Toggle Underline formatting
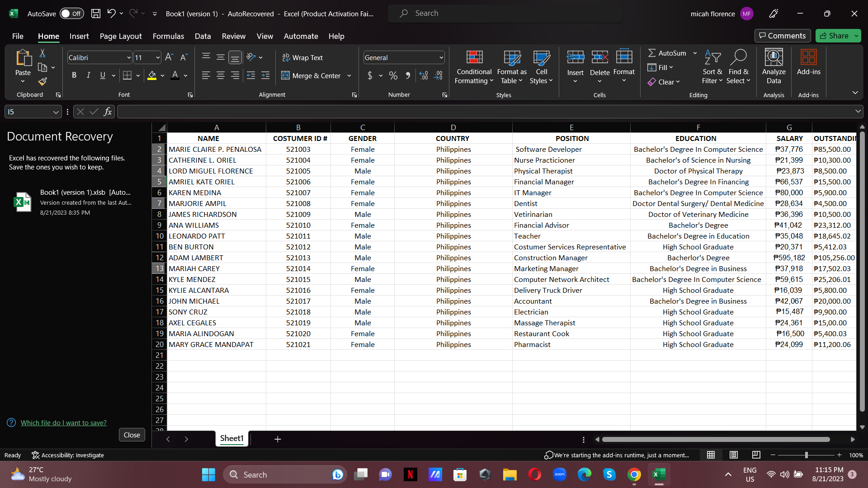The width and height of the screenshot is (868, 488). coord(103,75)
